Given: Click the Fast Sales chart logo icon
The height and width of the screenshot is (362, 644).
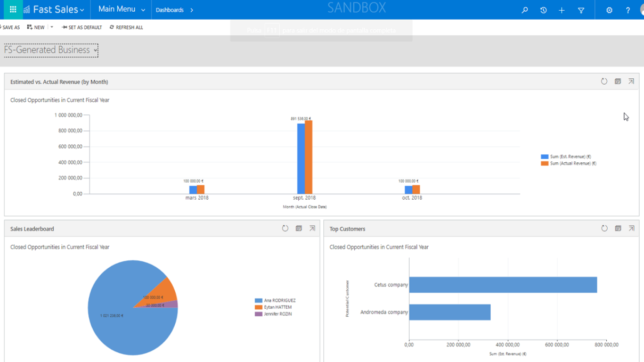Looking at the screenshot, I should pos(27,10).
